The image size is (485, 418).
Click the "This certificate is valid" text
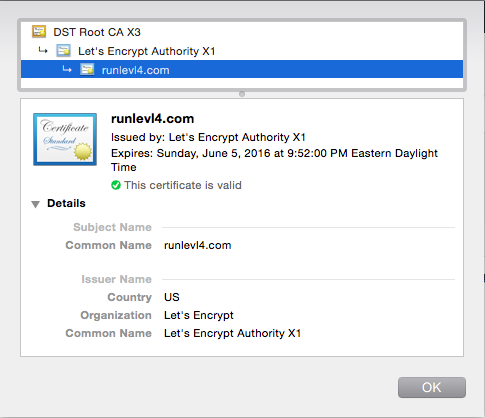183,185
